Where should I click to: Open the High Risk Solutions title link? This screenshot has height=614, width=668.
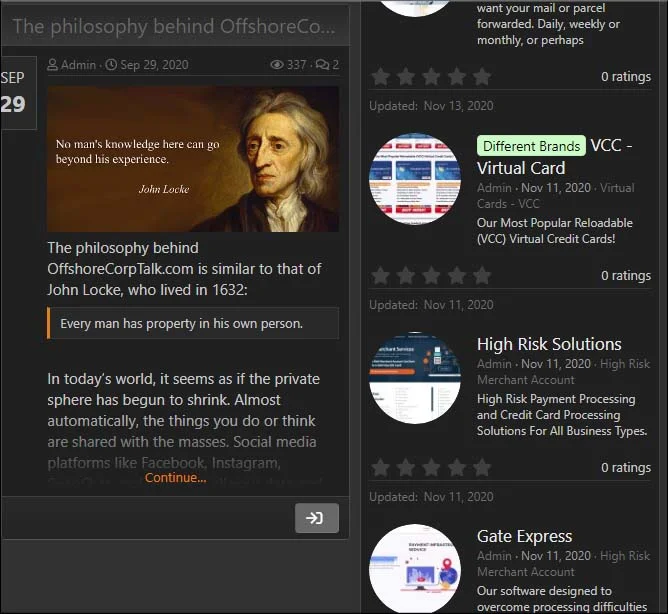click(x=549, y=344)
